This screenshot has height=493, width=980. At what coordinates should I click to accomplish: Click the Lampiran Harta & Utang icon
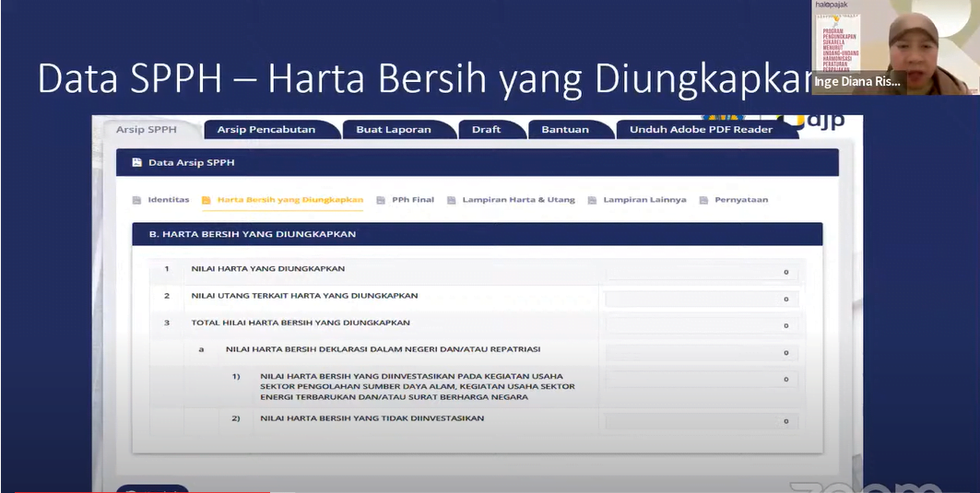point(452,200)
